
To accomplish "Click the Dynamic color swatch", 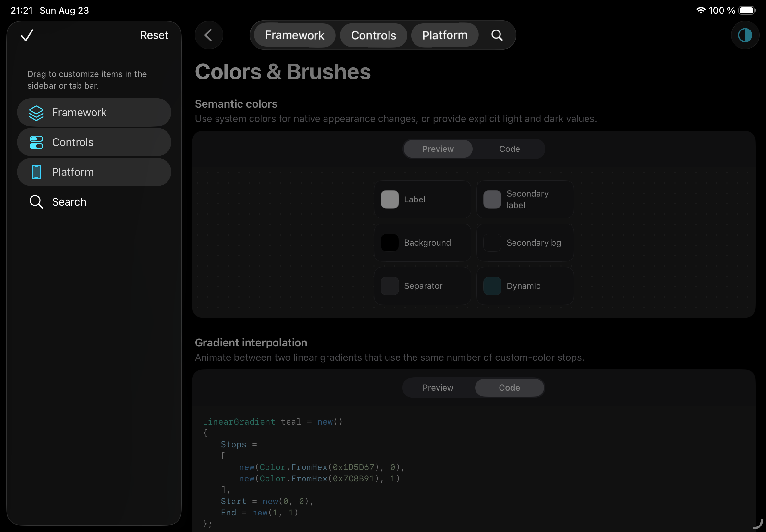I will tap(492, 286).
